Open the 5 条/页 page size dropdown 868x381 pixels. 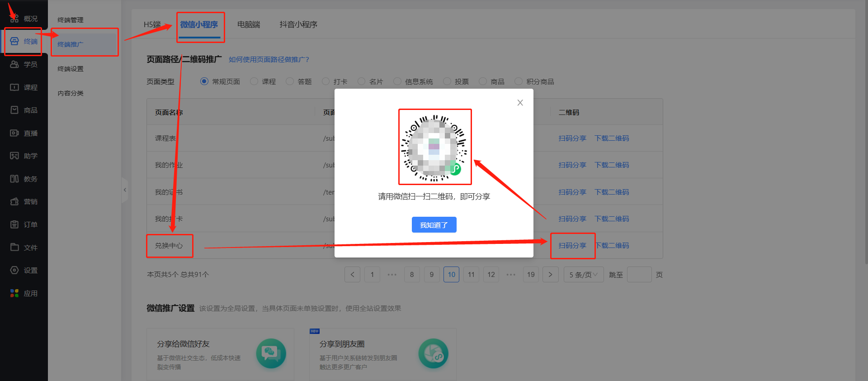(584, 275)
